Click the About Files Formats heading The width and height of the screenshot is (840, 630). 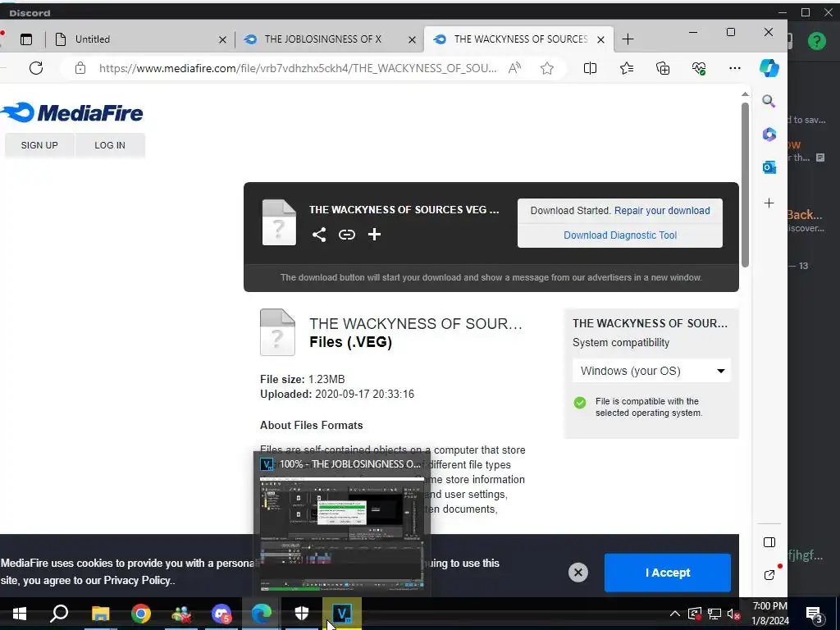(x=311, y=426)
